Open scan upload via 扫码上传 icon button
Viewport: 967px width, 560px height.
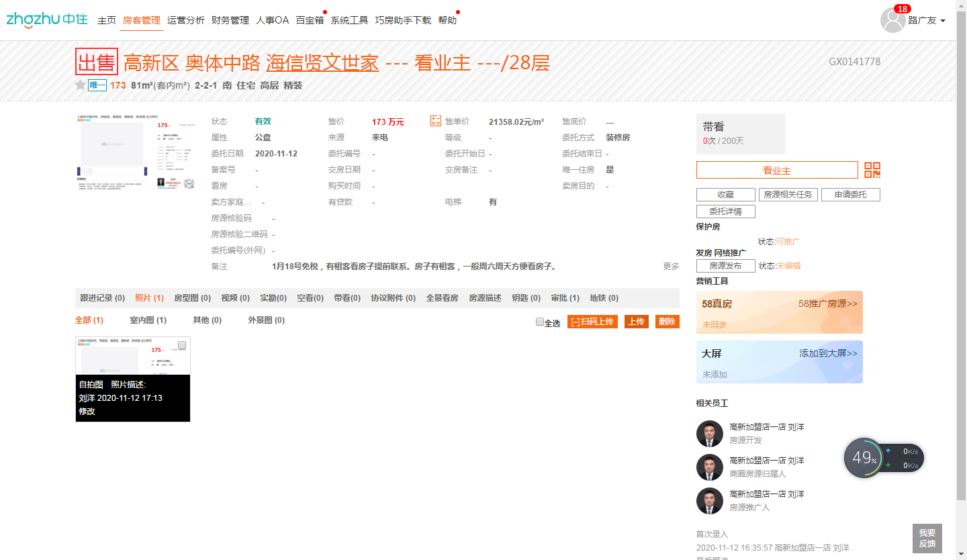[592, 322]
